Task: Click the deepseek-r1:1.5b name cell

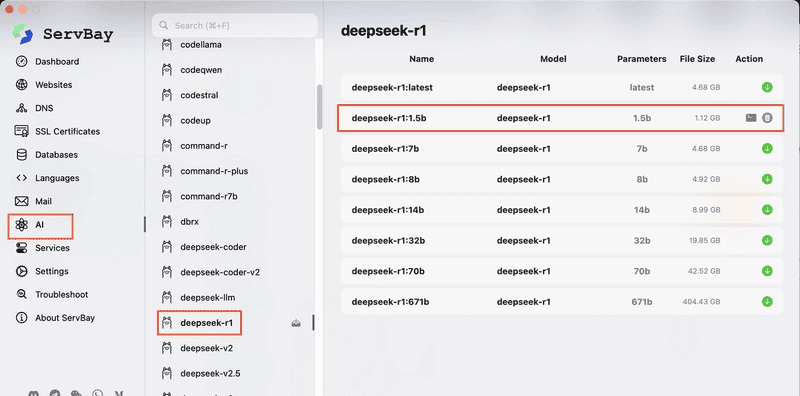Action: point(389,118)
